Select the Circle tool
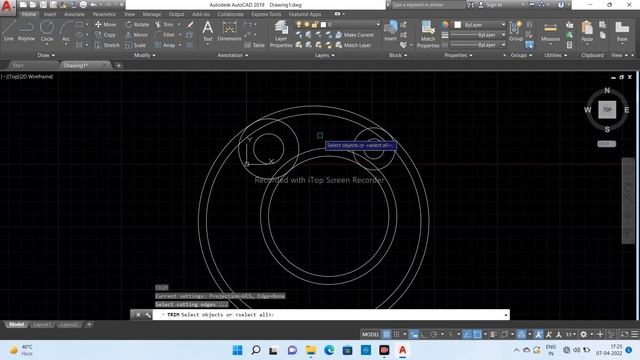This screenshot has width=640, height=360. [47, 31]
